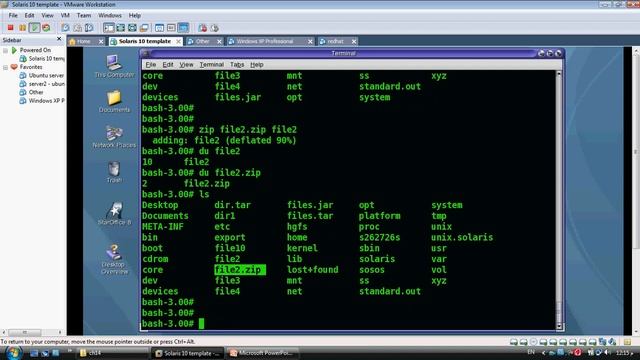Click the Capture Movie toolbar icon
Image resolution: width=640 pixels, height=360 pixels.
(x=202, y=28)
